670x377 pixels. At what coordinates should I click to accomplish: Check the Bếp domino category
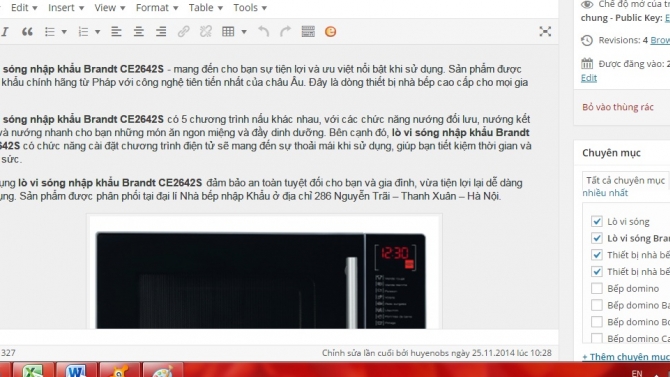pos(597,288)
